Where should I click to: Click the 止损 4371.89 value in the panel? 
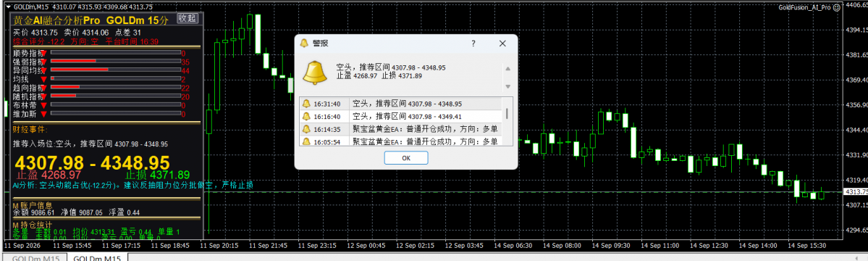[x=157, y=175]
